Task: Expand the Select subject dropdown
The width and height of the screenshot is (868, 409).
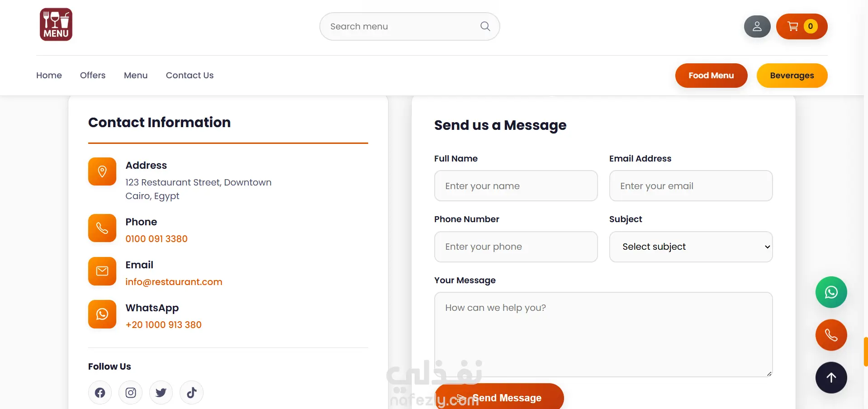Action: [691, 247]
